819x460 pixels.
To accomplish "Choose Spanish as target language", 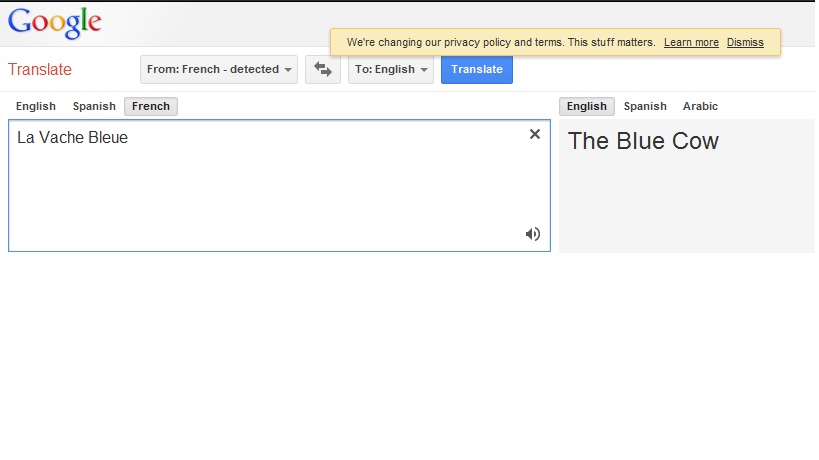I will [x=645, y=106].
